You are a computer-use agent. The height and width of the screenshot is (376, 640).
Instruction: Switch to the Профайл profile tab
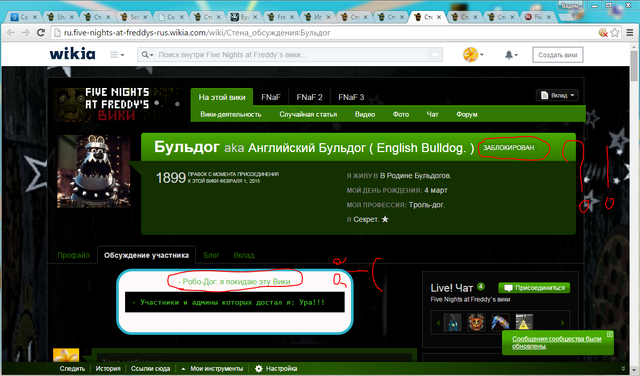pyautogui.click(x=73, y=255)
